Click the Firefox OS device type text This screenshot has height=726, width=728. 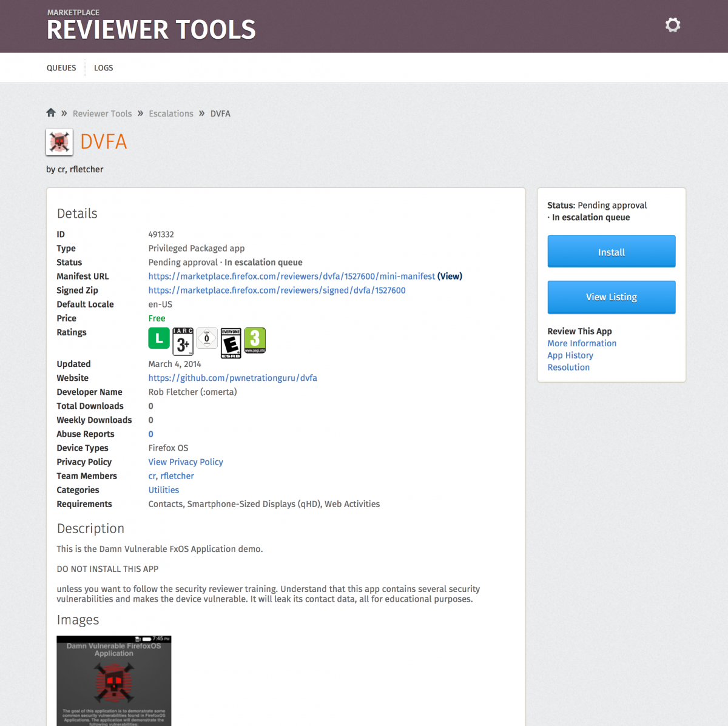point(169,448)
